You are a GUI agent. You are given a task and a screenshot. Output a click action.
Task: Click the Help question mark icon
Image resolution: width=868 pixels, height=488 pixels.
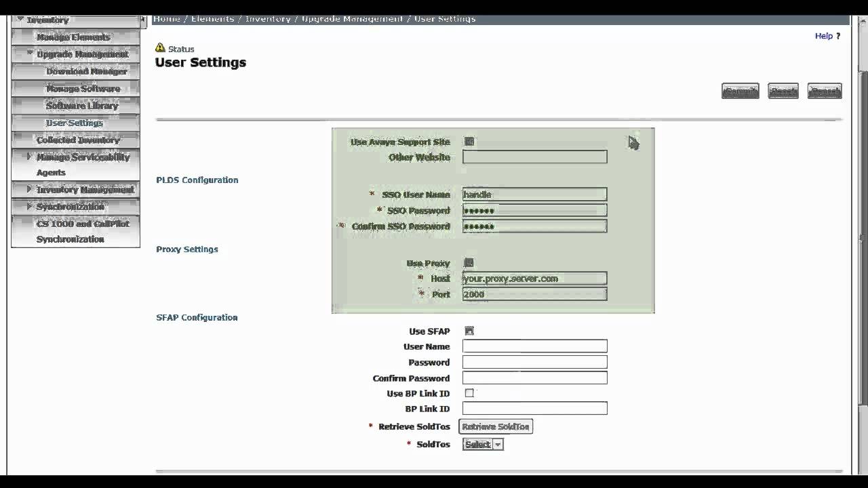(838, 36)
